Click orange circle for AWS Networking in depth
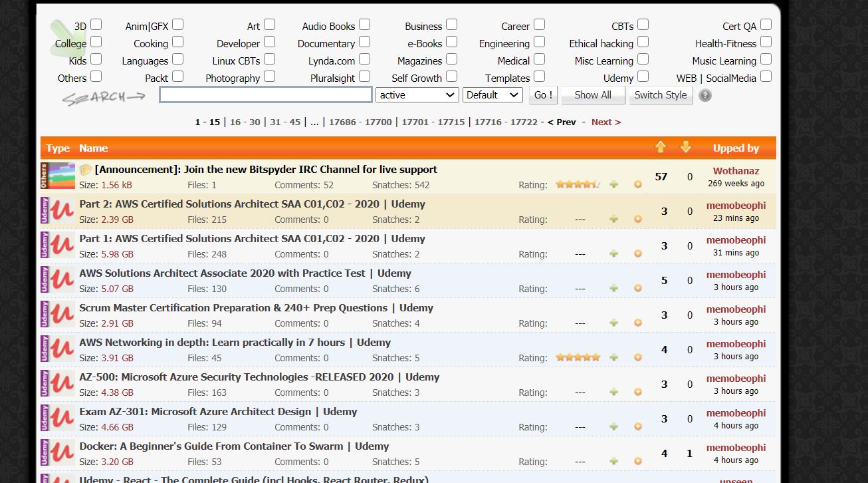Viewport: 868px width, 483px height. click(638, 357)
